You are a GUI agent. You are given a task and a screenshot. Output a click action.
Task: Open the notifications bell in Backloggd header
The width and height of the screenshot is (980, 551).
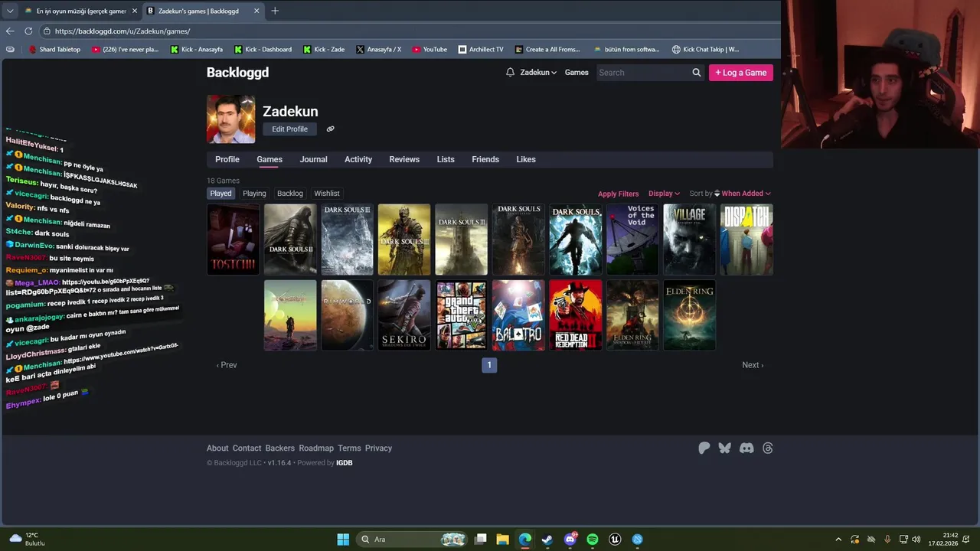coord(510,73)
